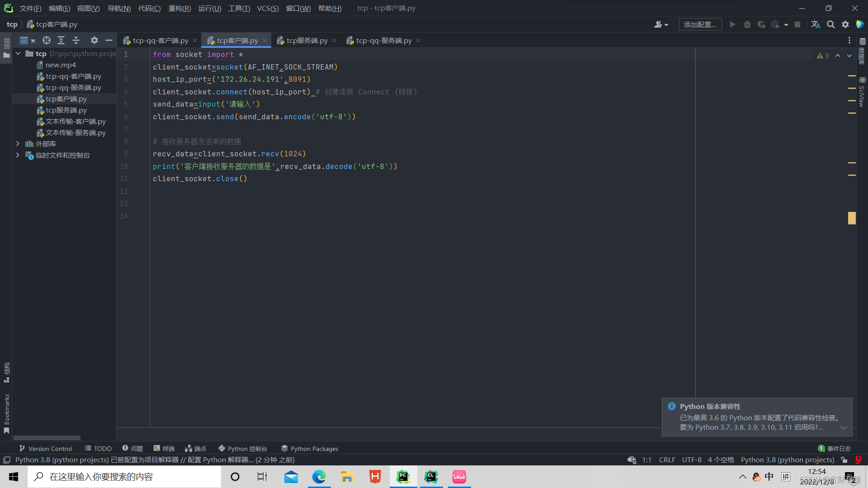868x488 pixels.
Task: Open IDE settings gear in top toolbar
Action: pos(845,24)
